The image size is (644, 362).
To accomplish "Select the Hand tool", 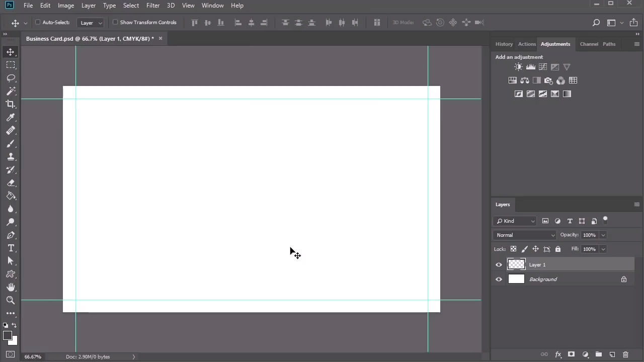I will 11,287.
